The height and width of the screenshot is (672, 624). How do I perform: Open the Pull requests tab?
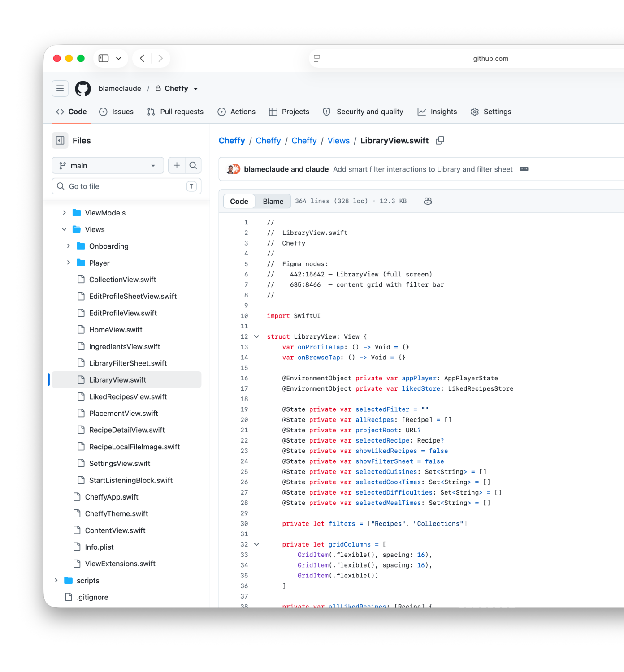click(175, 112)
